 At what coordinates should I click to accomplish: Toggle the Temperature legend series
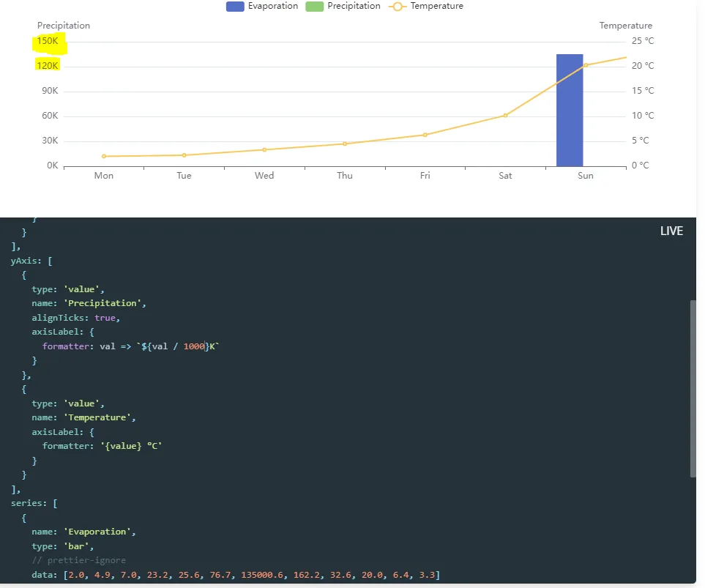426,6
